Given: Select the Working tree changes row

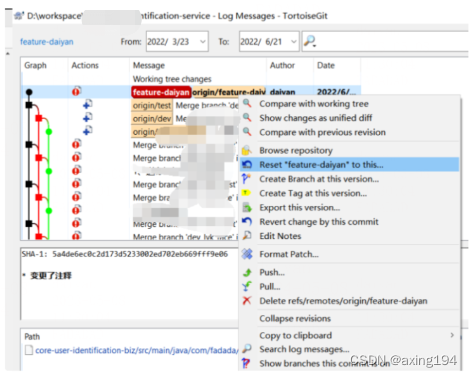Looking at the screenshot, I should click(191, 79).
